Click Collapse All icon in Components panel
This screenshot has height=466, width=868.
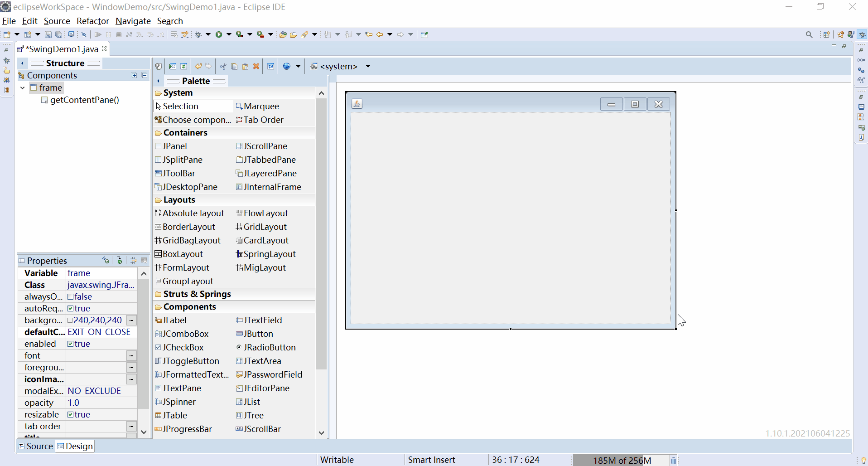(145, 75)
